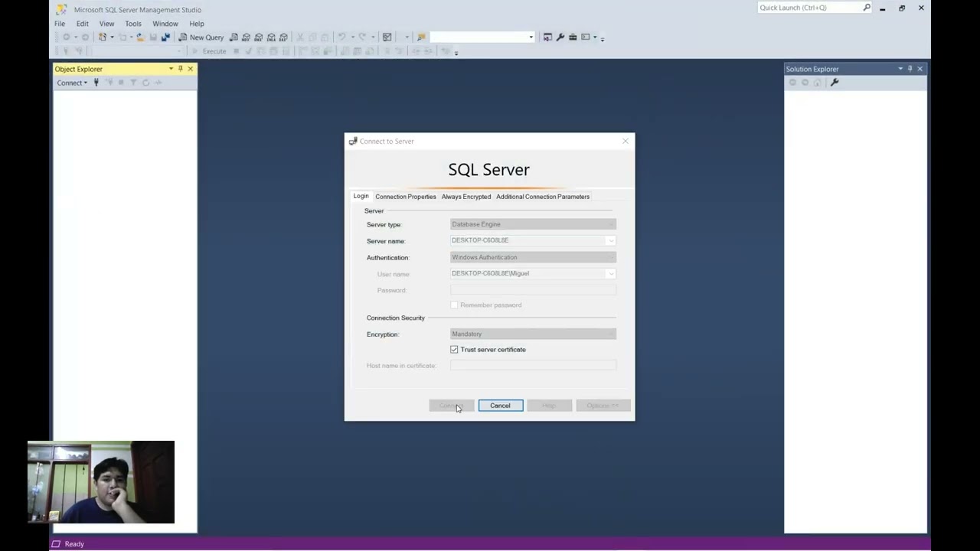Click the Find in Files toolbar icon
The width and height of the screenshot is (980, 551).
(421, 37)
